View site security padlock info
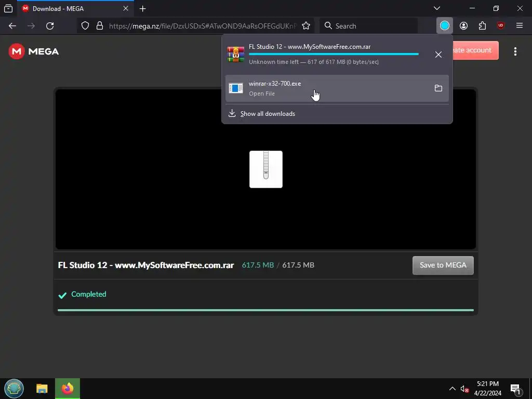The image size is (532, 399). (x=100, y=26)
